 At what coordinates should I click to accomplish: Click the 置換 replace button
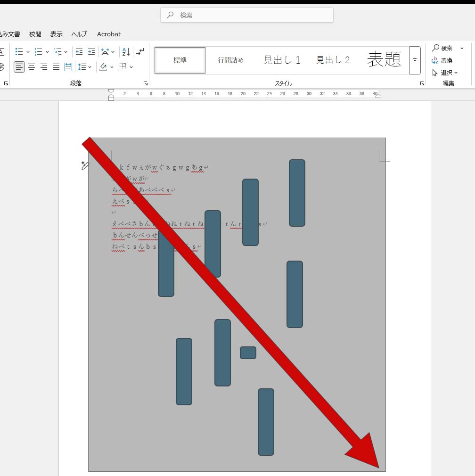tap(442, 60)
